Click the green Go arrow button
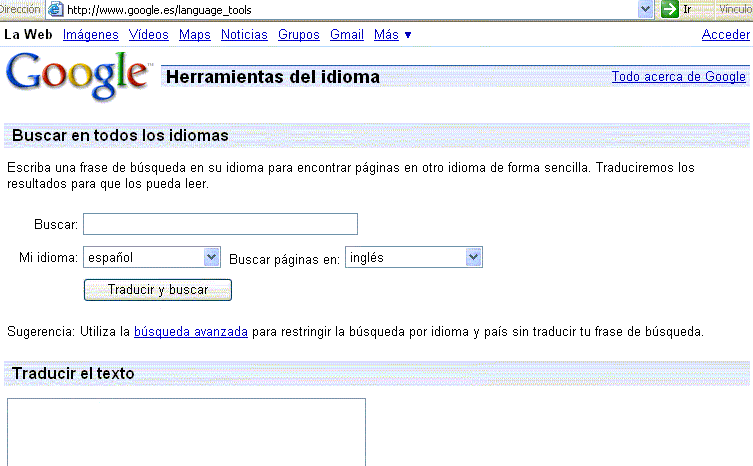 (669, 9)
